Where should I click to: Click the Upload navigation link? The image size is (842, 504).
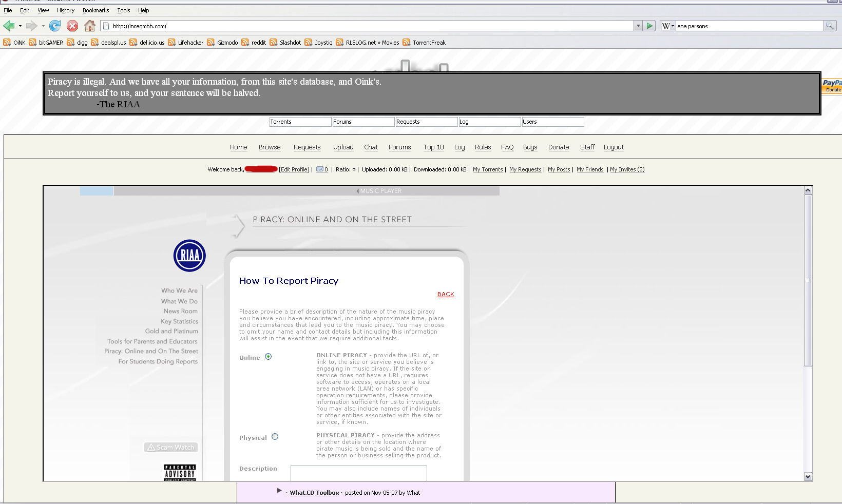pyautogui.click(x=343, y=147)
